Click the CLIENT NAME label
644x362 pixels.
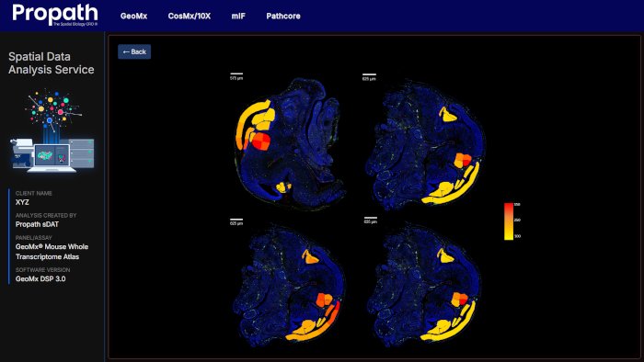point(34,193)
